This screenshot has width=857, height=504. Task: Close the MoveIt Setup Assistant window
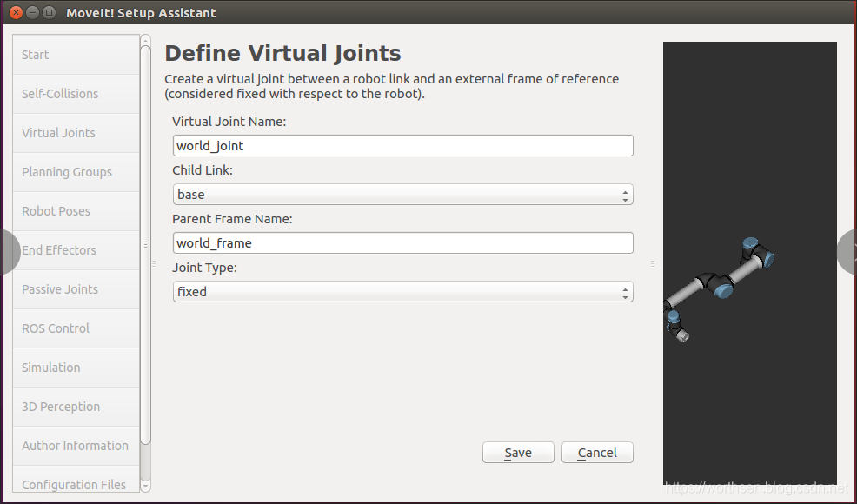17,12
